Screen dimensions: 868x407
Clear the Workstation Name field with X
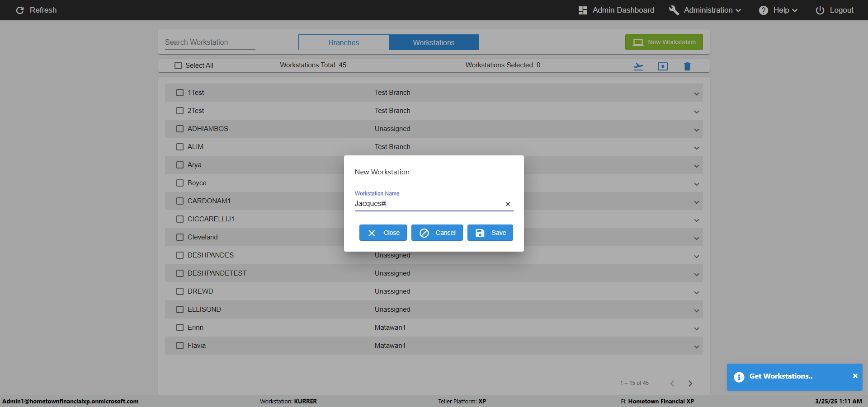(x=508, y=204)
